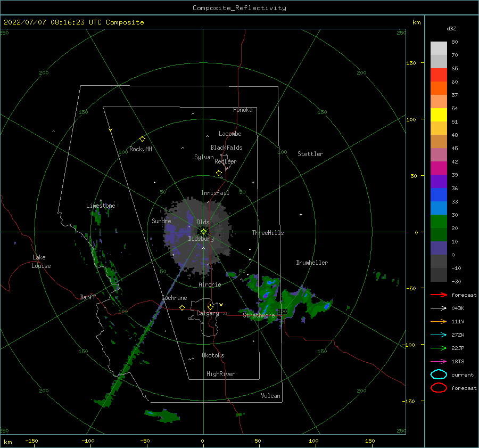The image size is (479, 448).
Task: Select the indigo 10 dBZ color swatch
Action: coord(439,248)
